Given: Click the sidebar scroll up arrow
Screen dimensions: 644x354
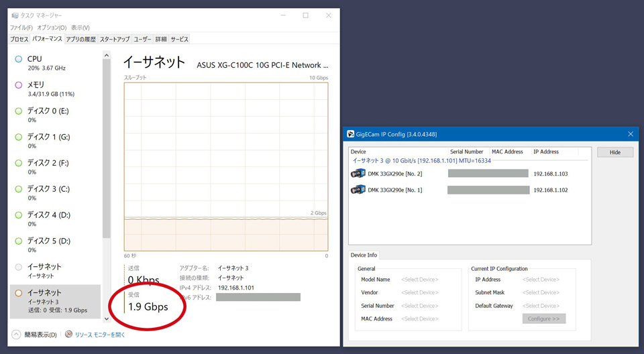Looking at the screenshot, I should pyautogui.click(x=107, y=55).
